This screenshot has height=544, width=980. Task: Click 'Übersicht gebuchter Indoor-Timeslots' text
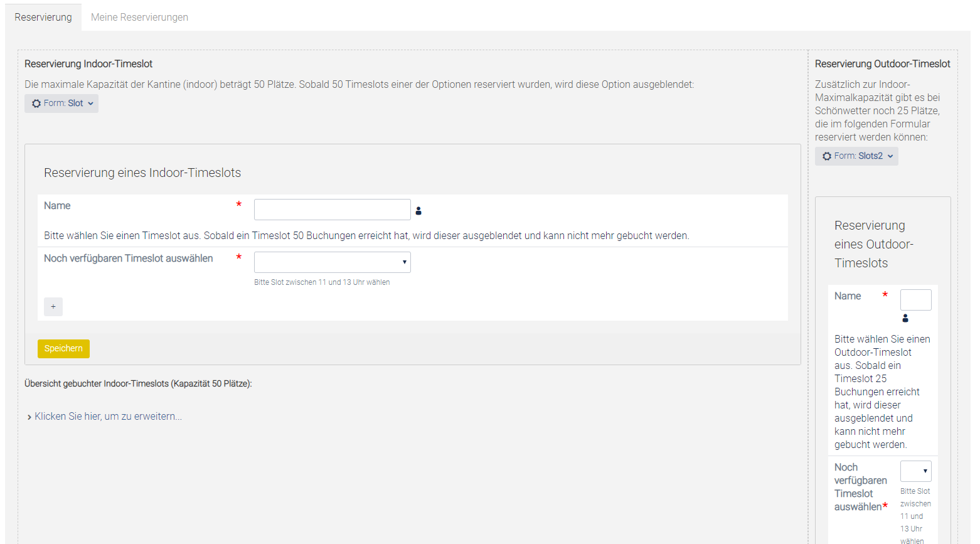[138, 383]
